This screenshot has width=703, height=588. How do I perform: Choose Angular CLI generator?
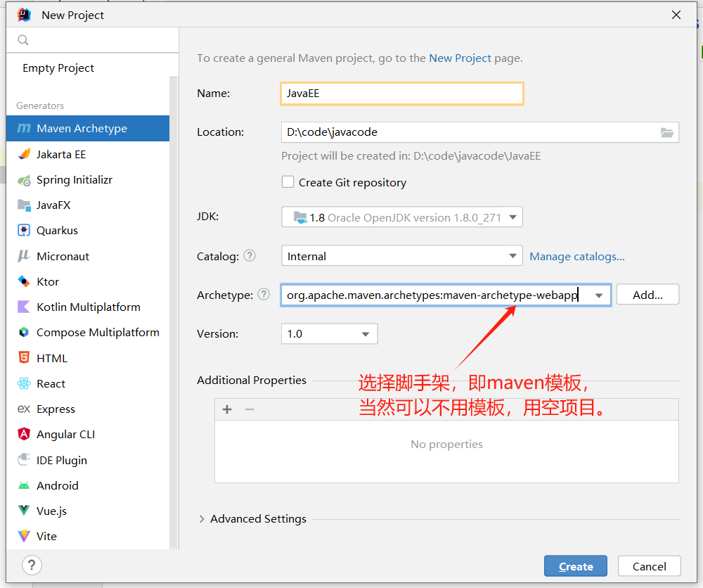65,435
